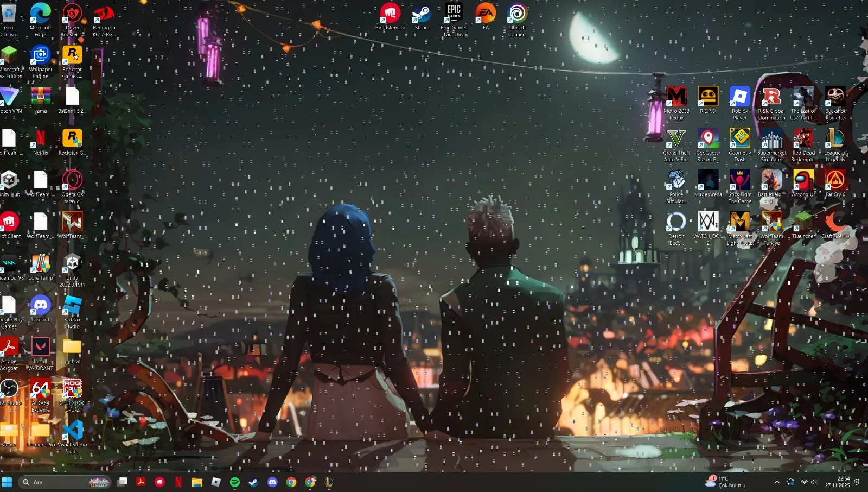Viewport: 868px width, 492px height.
Task: Select the Premiere Pro folder
Action: pyautogui.click(x=40, y=434)
